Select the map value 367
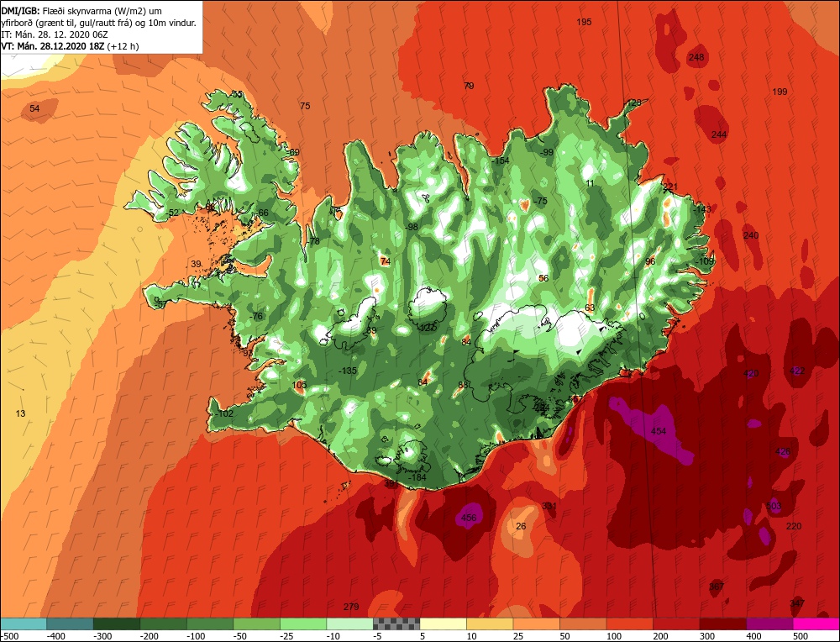840x642 pixels. [x=717, y=587]
